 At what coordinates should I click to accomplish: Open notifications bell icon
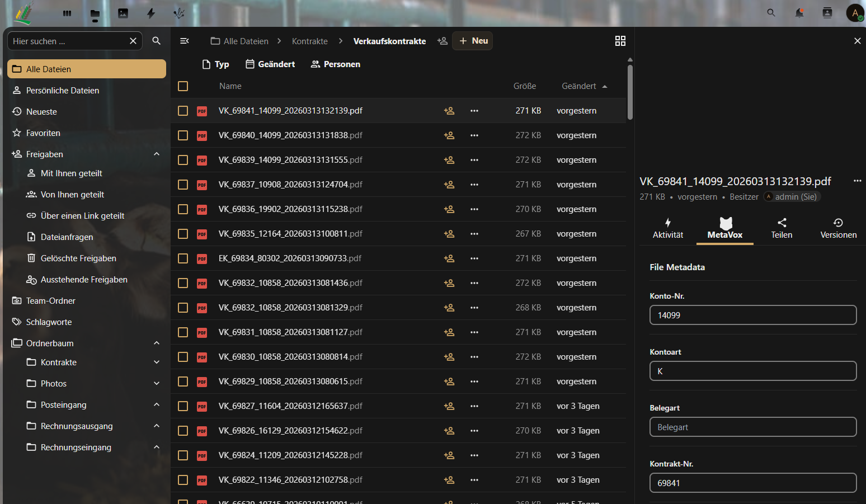tap(799, 13)
